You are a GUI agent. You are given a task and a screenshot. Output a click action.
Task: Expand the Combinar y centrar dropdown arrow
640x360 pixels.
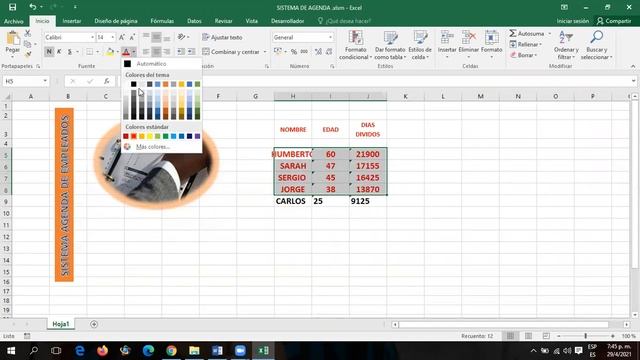pos(264,52)
